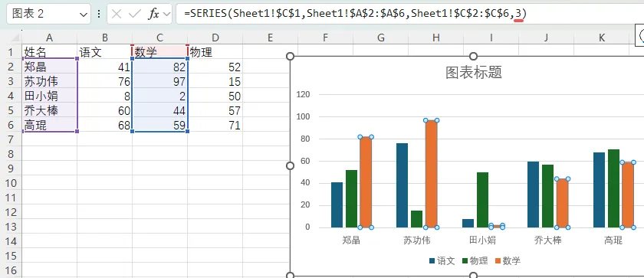This screenshot has height=278, width=644.
Task: Click cell containing 数学 header
Action: coord(159,52)
